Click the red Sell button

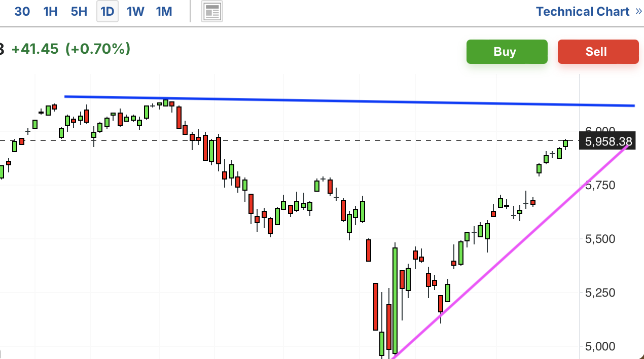pyautogui.click(x=598, y=52)
